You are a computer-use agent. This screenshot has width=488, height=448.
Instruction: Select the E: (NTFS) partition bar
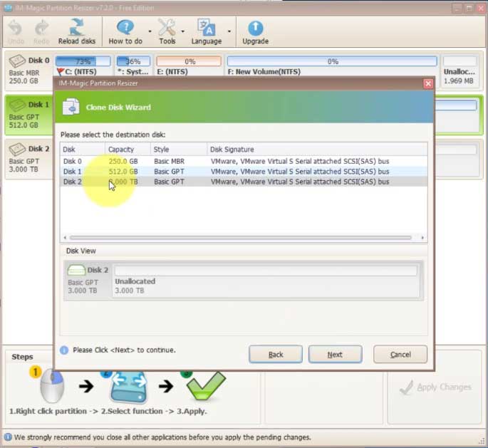tap(189, 61)
